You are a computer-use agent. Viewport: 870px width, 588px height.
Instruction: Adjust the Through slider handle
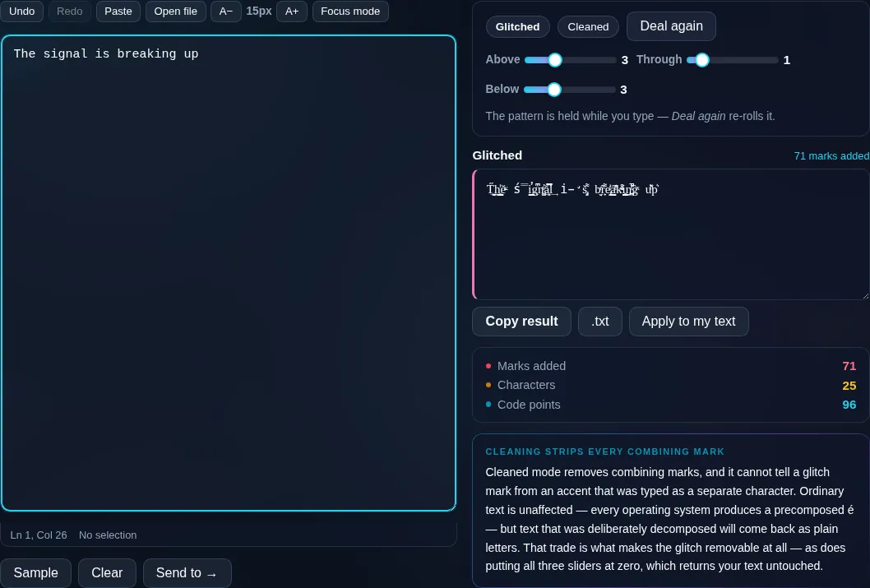[702, 60]
